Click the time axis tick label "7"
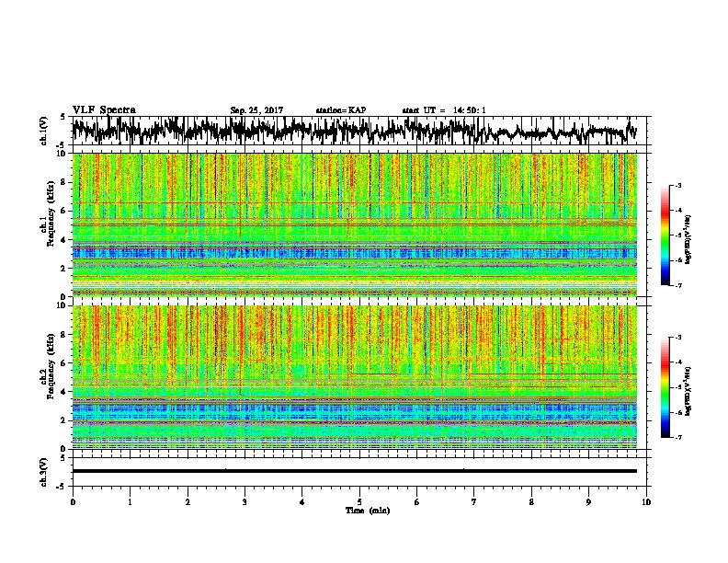The height and width of the screenshot is (563, 728). [x=474, y=502]
